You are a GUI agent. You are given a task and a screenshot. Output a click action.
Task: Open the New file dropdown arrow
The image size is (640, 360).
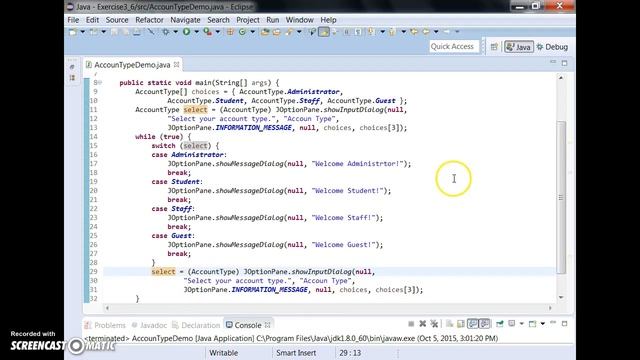coord(82,32)
